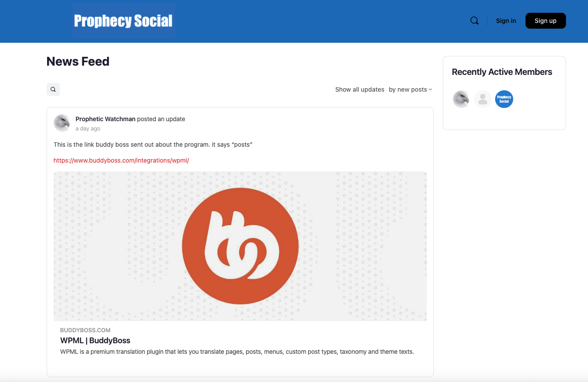Click the post text about buddy boss program
588x382 pixels.
153,145
